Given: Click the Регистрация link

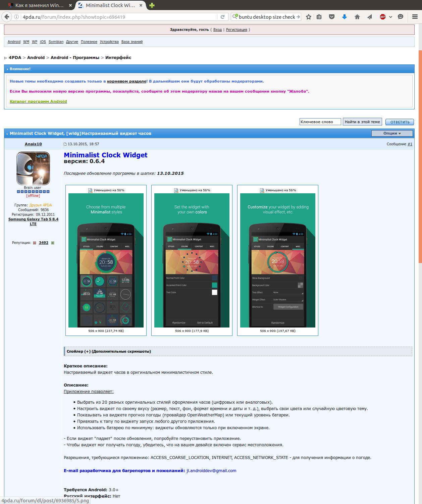Looking at the screenshot, I should click(x=236, y=30).
